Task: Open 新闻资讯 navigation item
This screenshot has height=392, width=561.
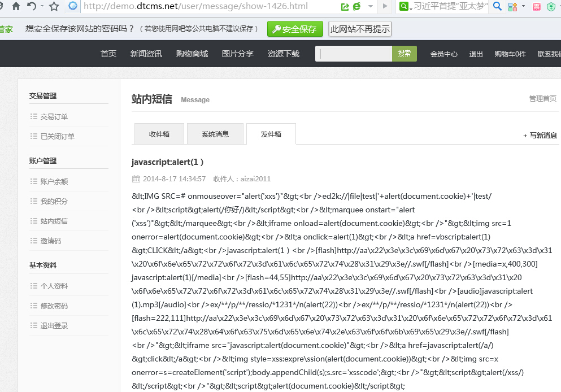Action: point(146,54)
